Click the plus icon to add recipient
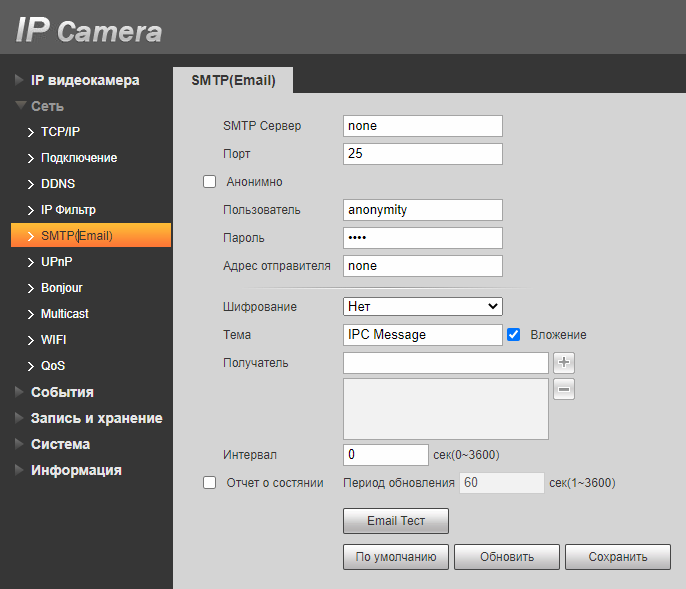Image resolution: width=686 pixels, height=589 pixels. point(564,363)
